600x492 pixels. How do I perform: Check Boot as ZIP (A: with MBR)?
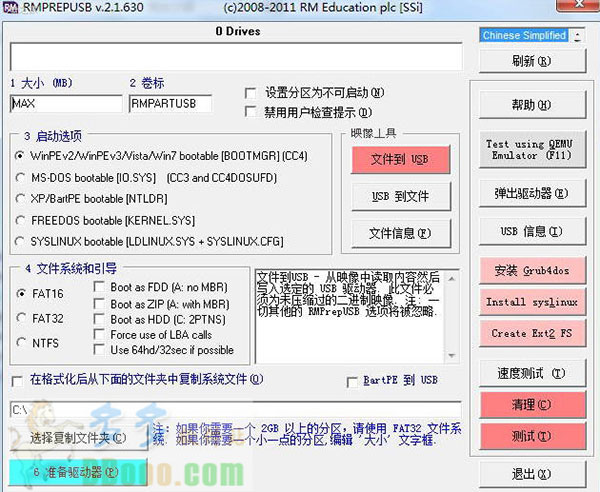(x=99, y=304)
